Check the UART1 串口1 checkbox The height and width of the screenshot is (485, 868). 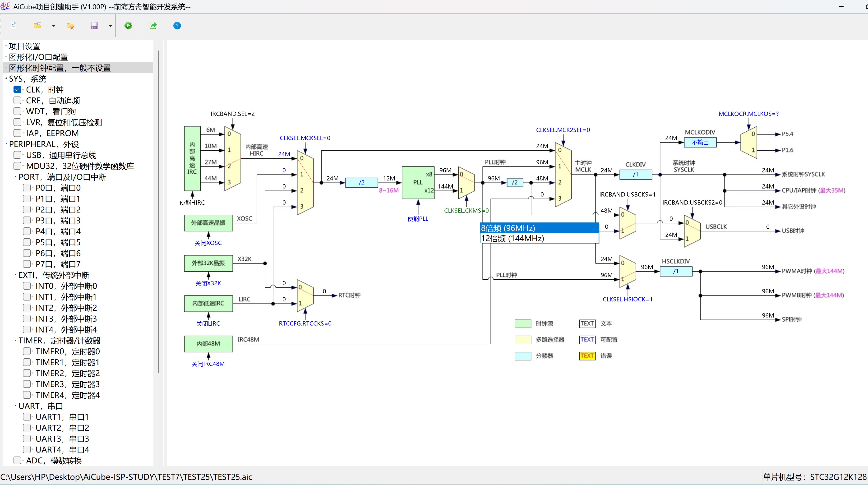[x=27, y=417]
